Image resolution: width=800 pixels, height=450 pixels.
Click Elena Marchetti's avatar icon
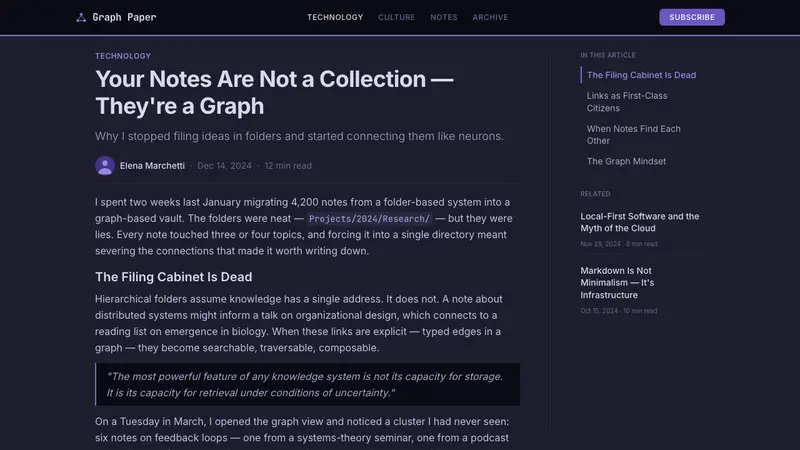(105, 165)
